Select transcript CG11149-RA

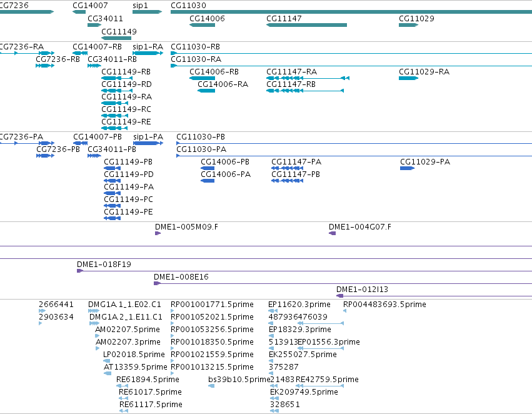pos(114,103)
